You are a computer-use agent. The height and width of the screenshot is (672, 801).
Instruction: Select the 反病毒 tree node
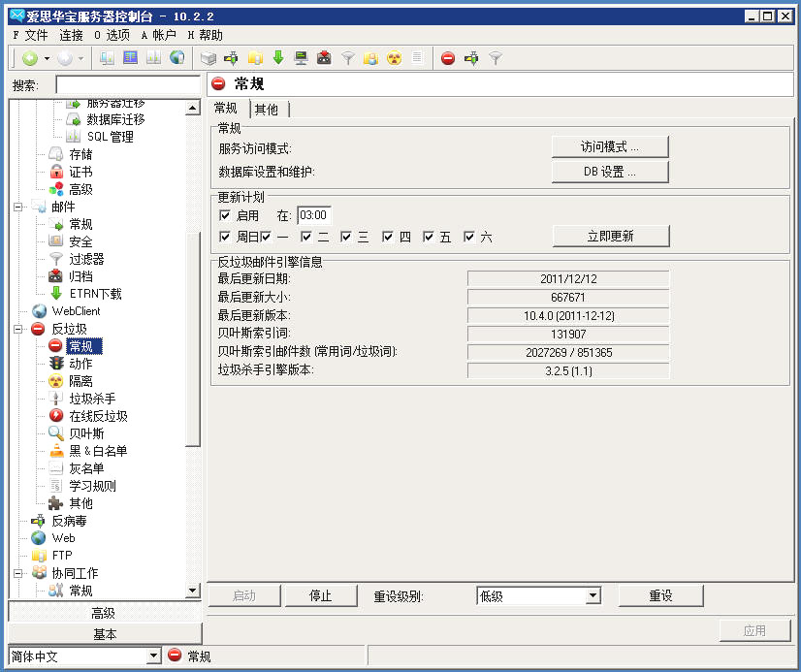[69, 521]
